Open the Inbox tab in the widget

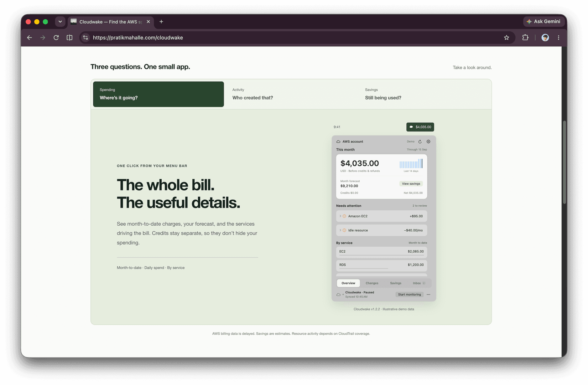pos(419,283)
